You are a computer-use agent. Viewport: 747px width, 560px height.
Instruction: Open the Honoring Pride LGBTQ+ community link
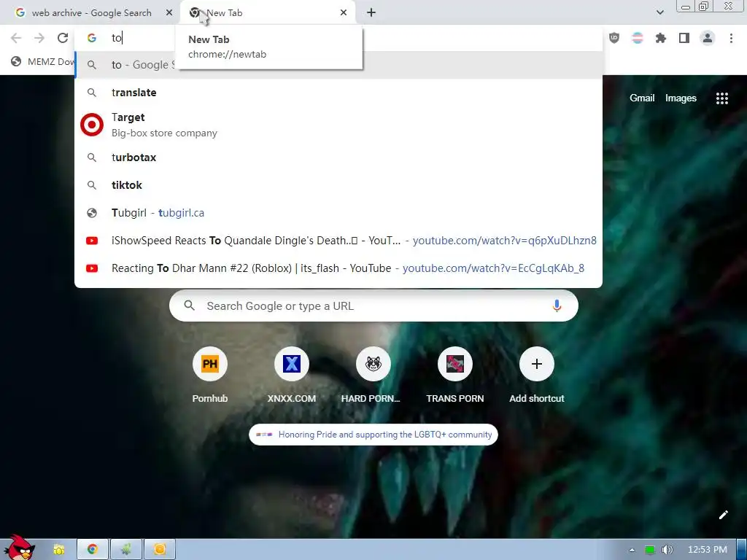(x=373, y=435)
